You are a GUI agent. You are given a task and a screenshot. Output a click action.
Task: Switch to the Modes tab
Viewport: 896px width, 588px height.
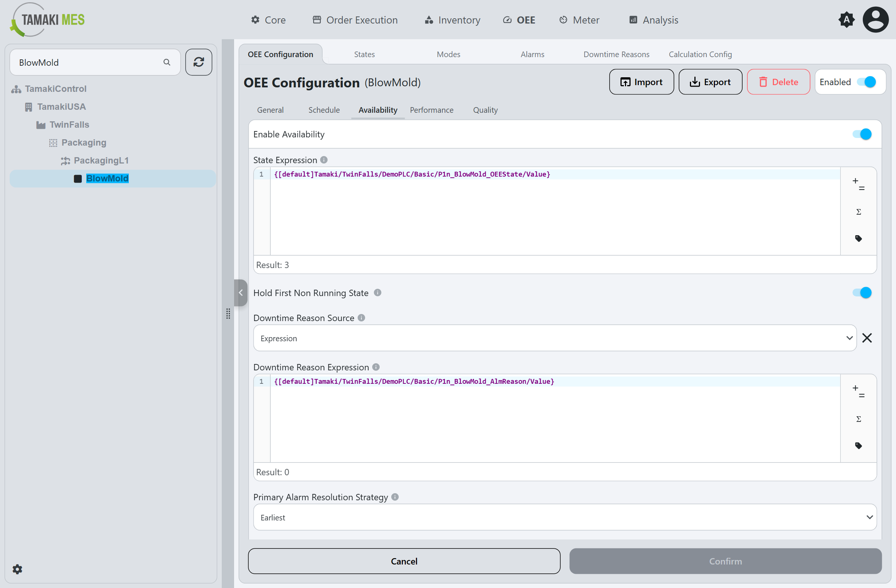(448, 54)
